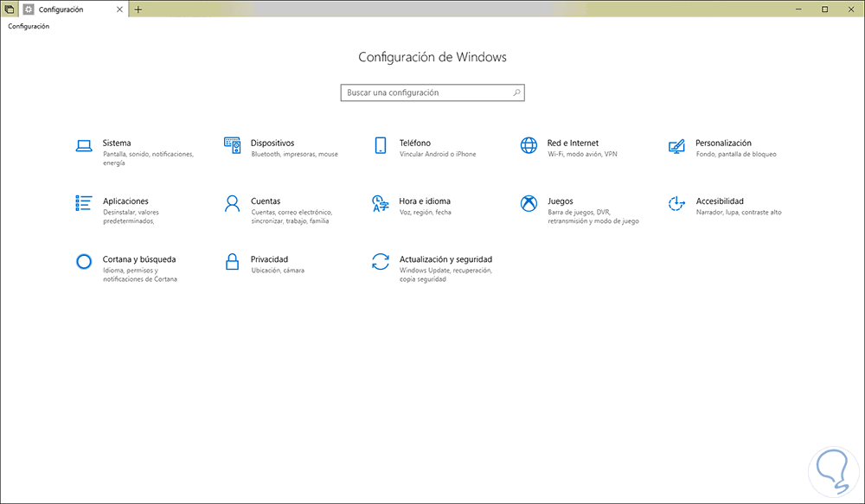Image resolution: width=865 pixels, height=504 pixels.
Task: Select the Hora e idioma icon
Action: 380,203
